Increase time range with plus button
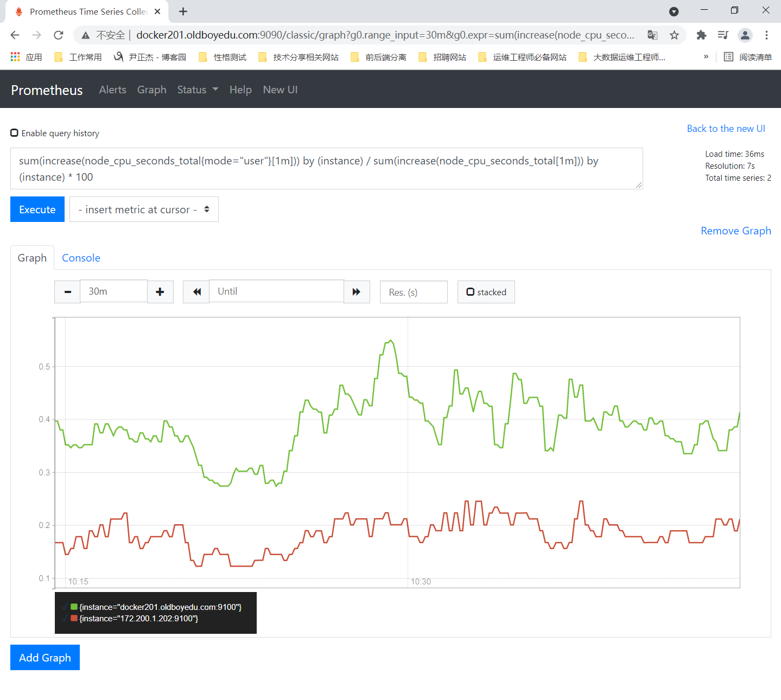781x700 pixels. (x=160, y=292)
